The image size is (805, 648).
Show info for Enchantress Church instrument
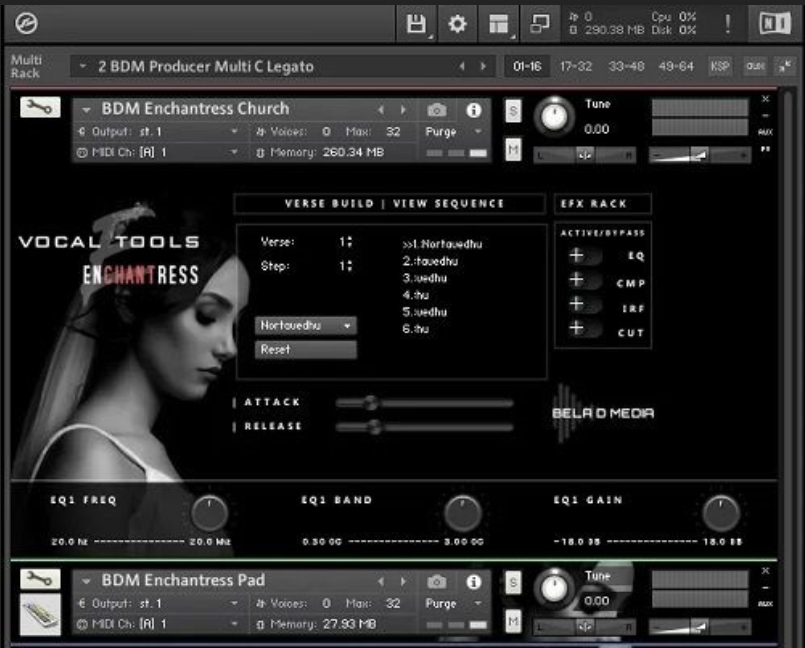473,110
